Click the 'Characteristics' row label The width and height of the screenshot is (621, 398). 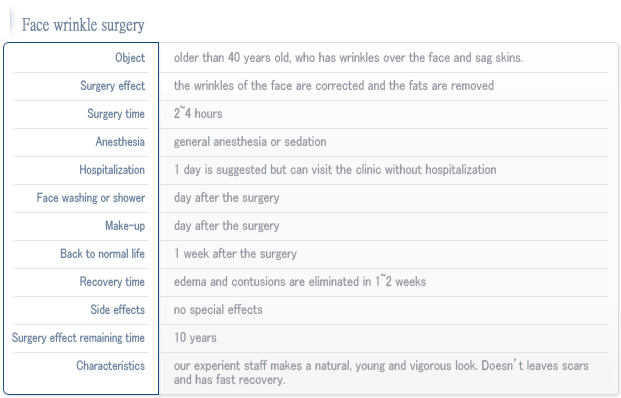(x=110, y=366)
